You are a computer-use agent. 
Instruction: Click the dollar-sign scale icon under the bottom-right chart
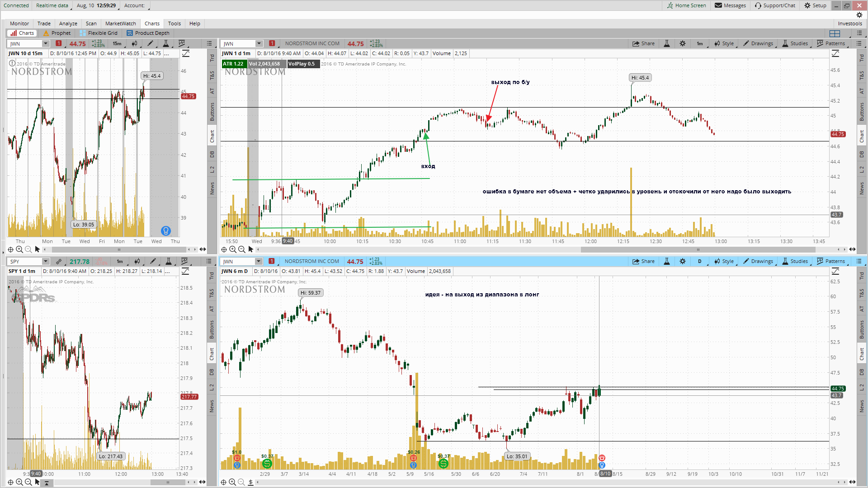coord(250,482)
